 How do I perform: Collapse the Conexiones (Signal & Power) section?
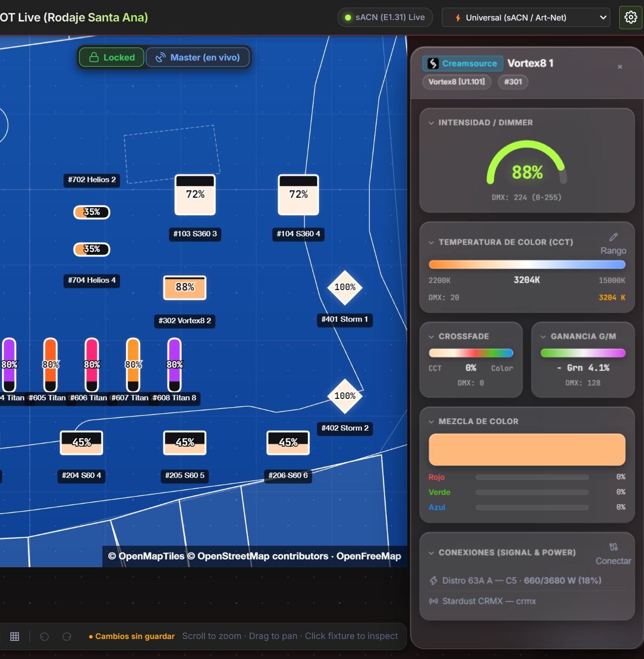click(x=431, y=553)
